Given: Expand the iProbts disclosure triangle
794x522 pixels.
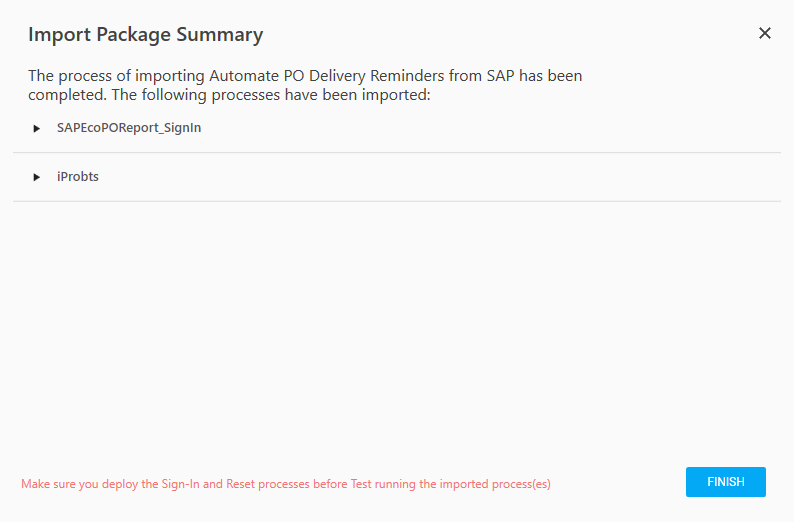Looking at the screenshot, I should click(x=37, y=177).
